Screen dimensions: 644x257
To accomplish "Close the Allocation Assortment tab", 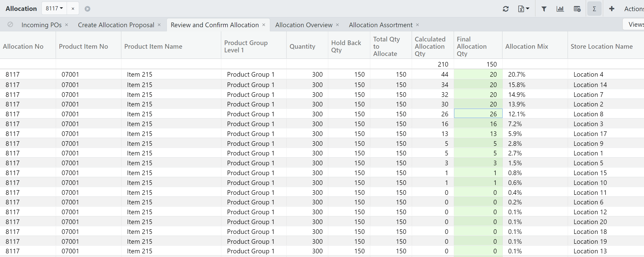I will click(x=417, y=25).
